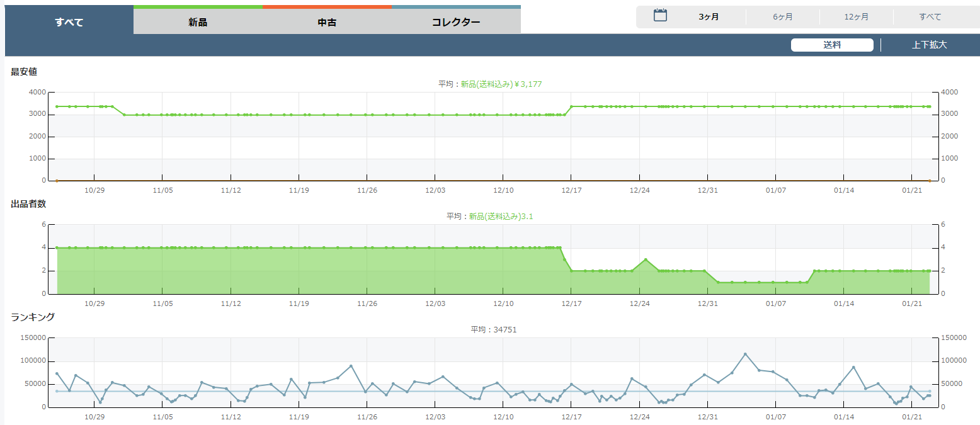The width and height of the screenshot is (980, 425).
Task: Select the 12ヶ月 time range
Action: coord(857,17)
